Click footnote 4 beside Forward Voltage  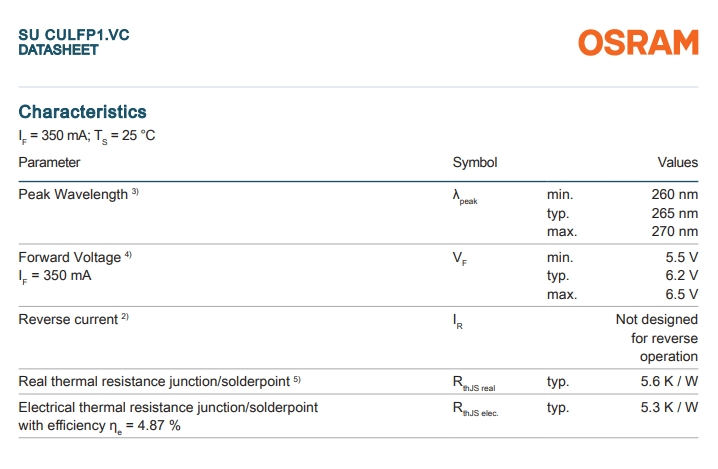tap(128, 255)
